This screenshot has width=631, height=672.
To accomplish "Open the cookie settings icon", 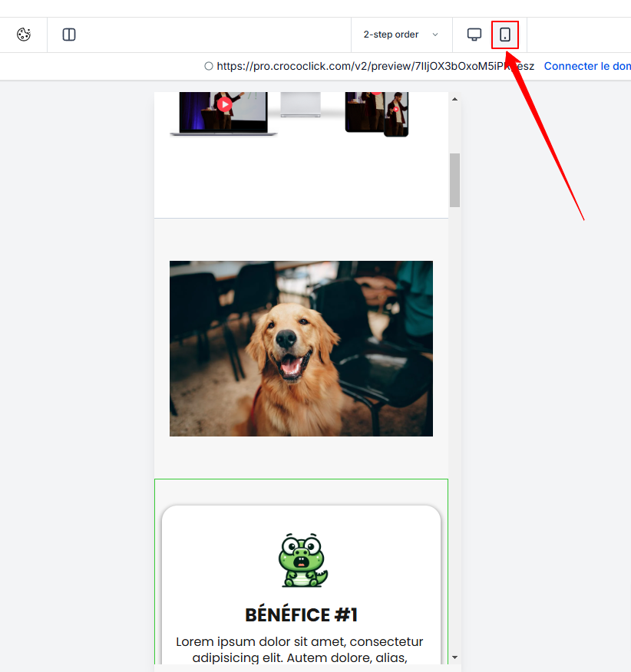I will 24,35.
